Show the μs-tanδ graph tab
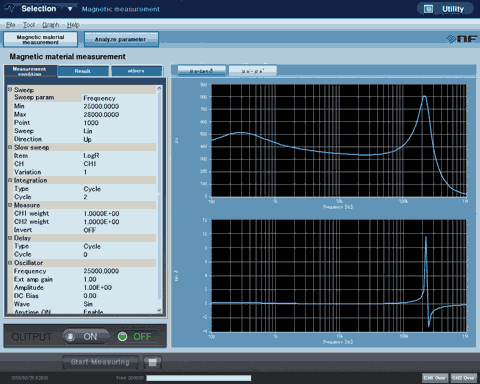480x384 pixels. (x=201, y=71)
